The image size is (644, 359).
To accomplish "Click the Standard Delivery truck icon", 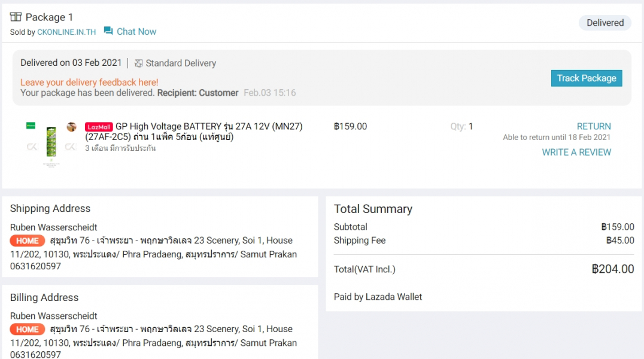I will click(x=138, y=63).
